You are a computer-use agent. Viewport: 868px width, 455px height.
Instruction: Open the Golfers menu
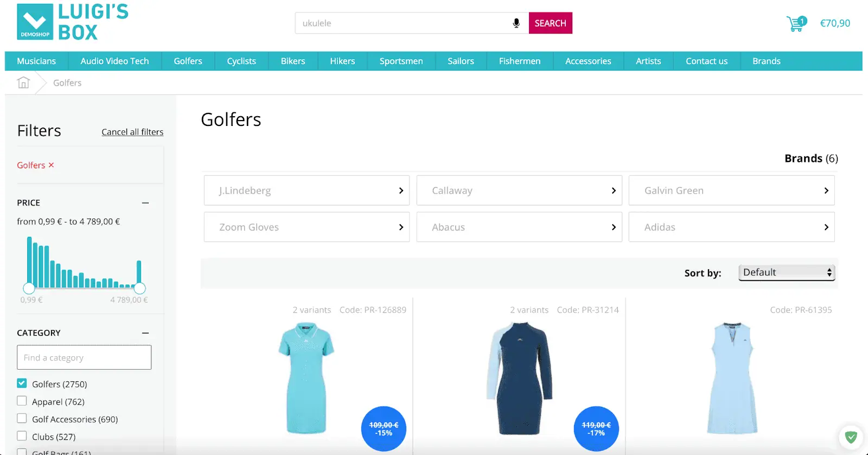point(188,61)
